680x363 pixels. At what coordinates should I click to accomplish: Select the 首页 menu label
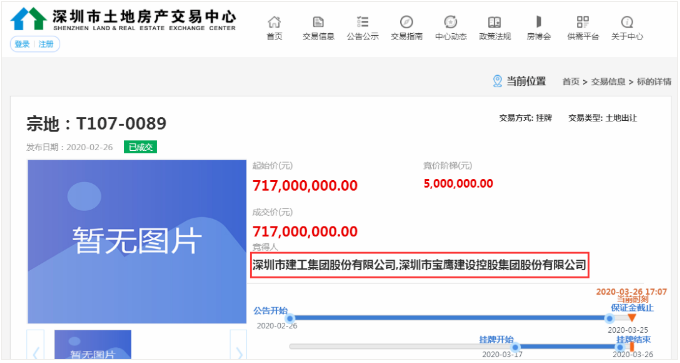click(x=274, y=36)
